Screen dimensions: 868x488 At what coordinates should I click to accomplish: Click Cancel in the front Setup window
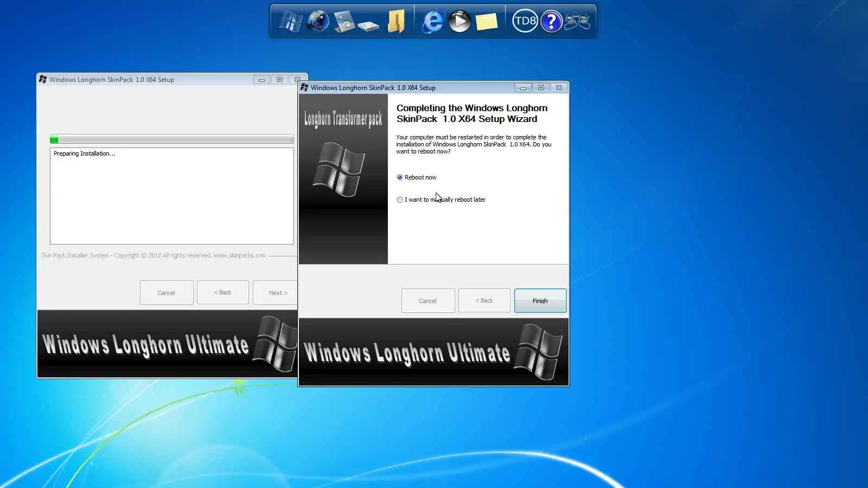click(x=427, y=301)
